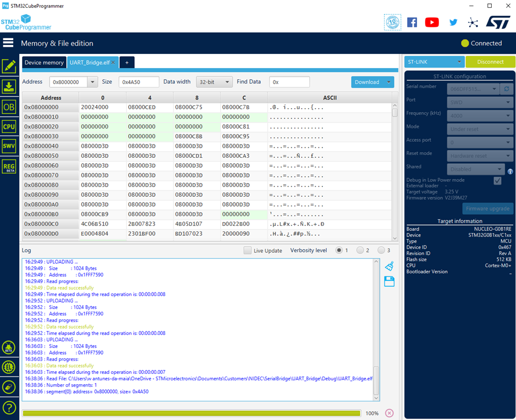Open the ST Facebook page icon
The width and height of the screenshot is (516, 420).
click(x=412, y=23)
